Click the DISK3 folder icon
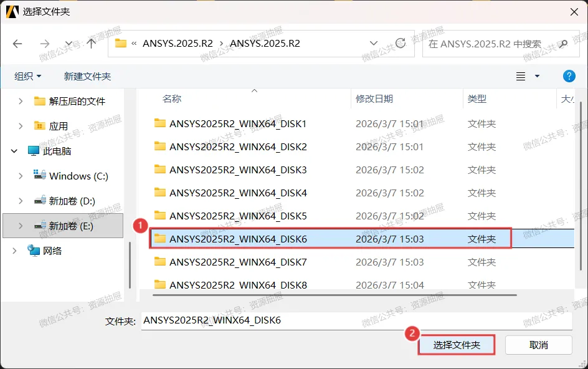Screen dimensions: 588x369 tap(160, 169)
